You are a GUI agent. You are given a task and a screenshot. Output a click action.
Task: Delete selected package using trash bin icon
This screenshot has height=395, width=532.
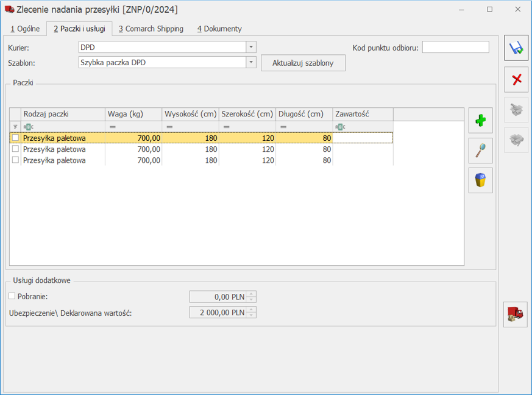(x=480, y=180)
